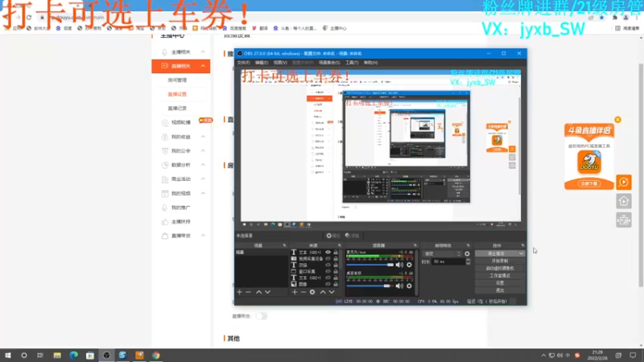Open the dropdown arrow beside 停止推流

click(521, 253)
